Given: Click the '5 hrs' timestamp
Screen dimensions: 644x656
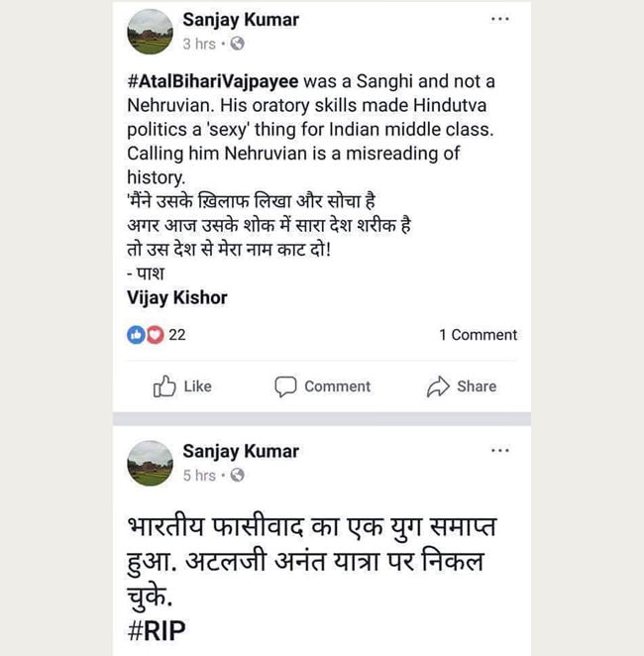Looking at the screenshot, I should click(199, 476).
